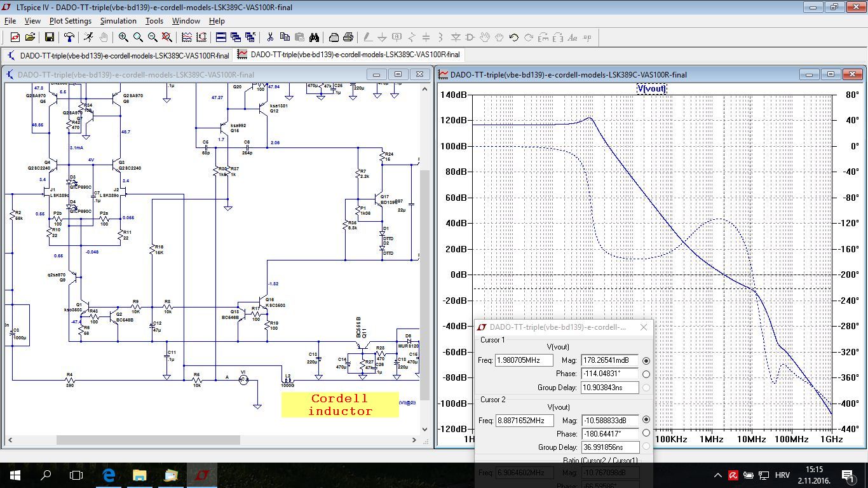The height and width of the screenshot is (488, 868).
Task: Click the undo arrow icon
Action: [x=514, y=37]
